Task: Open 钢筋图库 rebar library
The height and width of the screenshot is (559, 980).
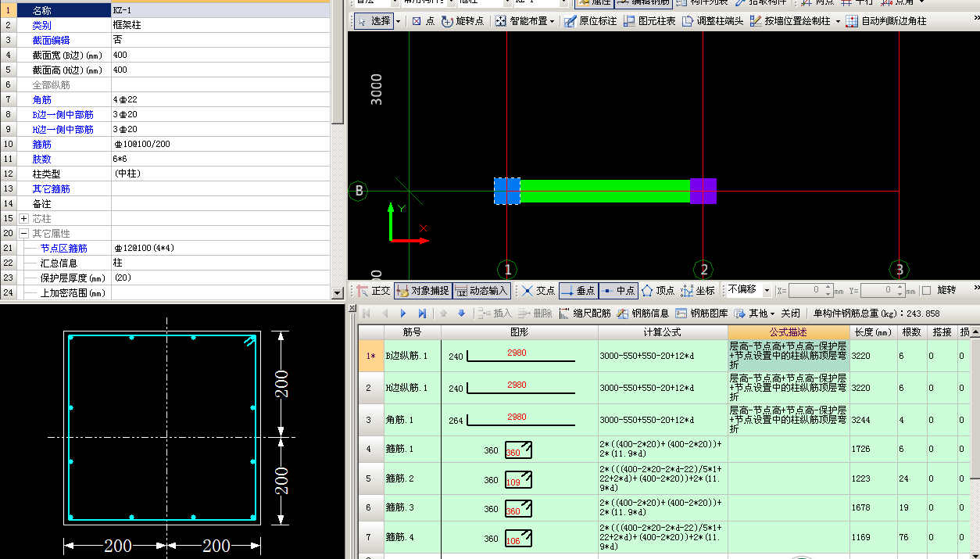Action: (701, 313)
